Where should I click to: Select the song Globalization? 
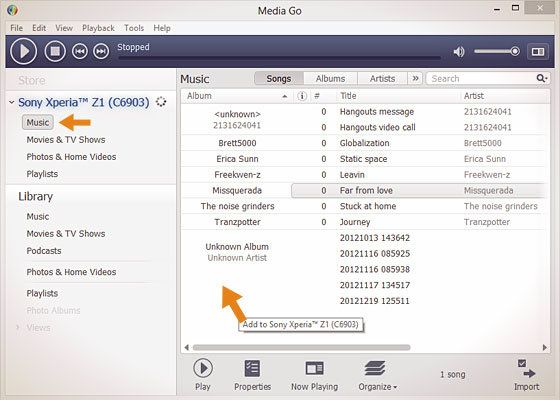364,143
